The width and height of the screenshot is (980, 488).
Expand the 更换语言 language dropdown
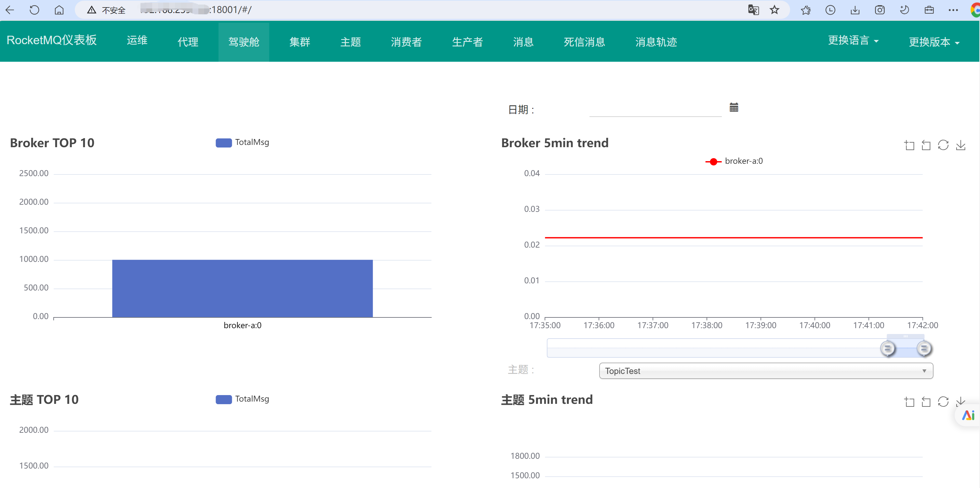[853, 40]
